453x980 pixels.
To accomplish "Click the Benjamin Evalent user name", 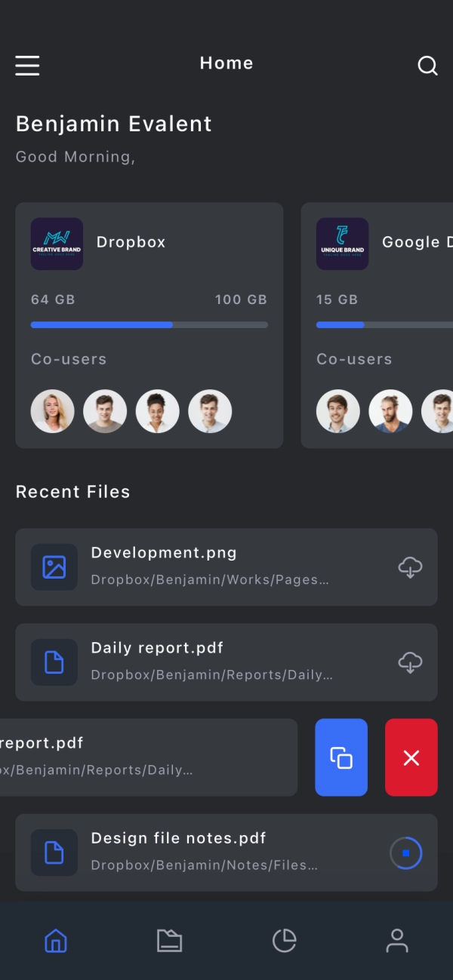I will [114, 124].
